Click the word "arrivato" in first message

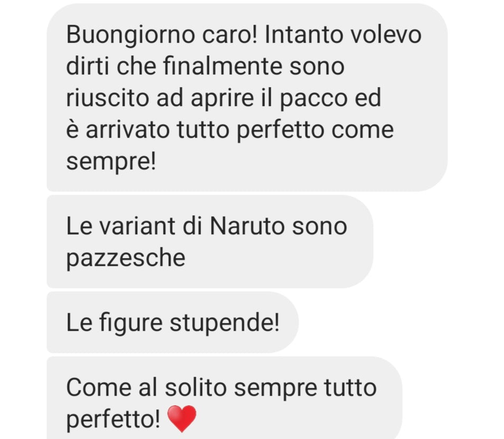coord(127,130)
